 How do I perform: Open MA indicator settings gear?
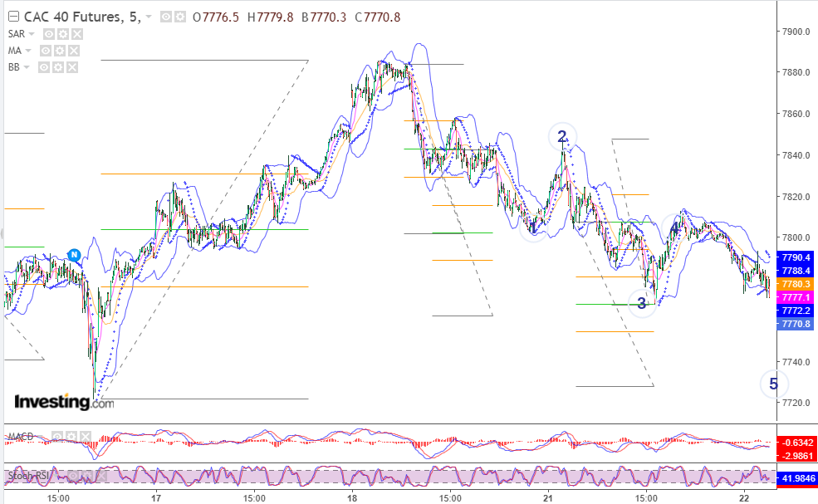60,51
